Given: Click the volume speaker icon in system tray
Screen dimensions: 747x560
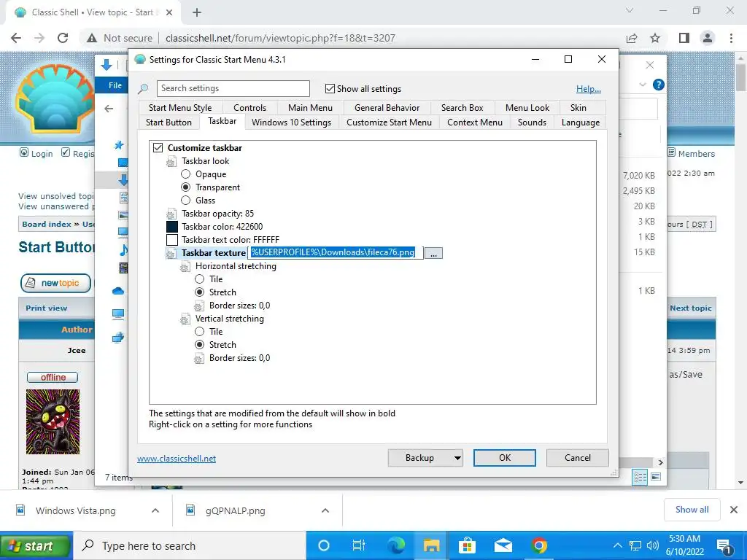Looking at the screenshot, I should [653, 545].
